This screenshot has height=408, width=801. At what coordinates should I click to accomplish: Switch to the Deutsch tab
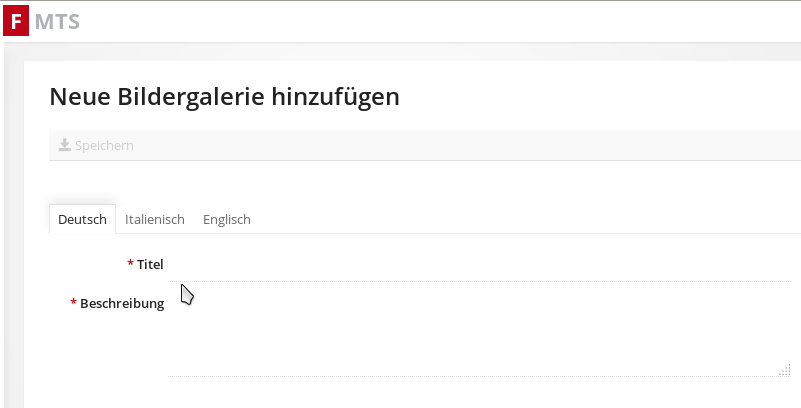[82, 219]
